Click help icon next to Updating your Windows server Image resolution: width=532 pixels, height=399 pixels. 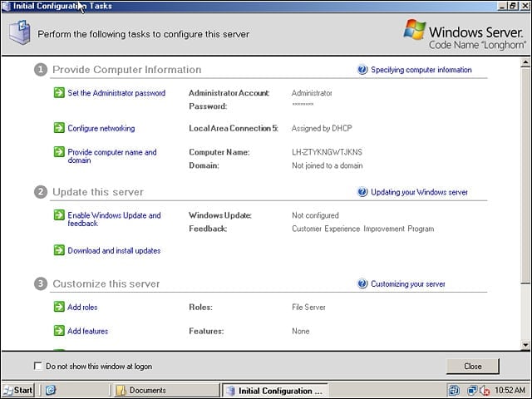362,192
